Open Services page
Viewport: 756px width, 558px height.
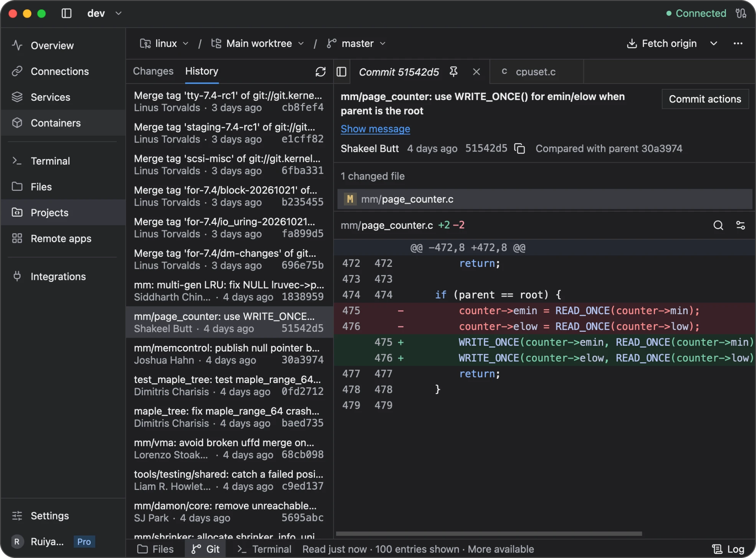[x=63, y=97]
